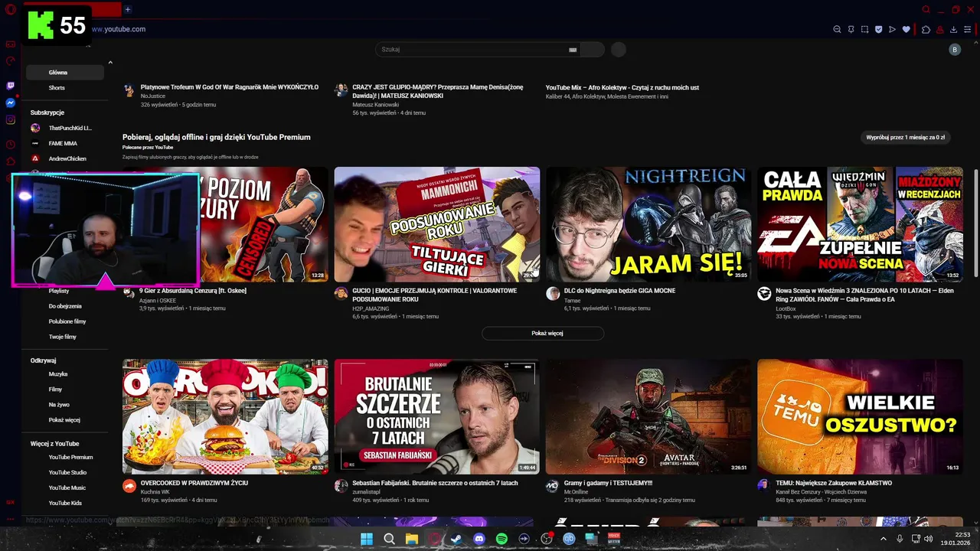The width and height of the screenshot is (980, 551).
Task: Show hidden tray icons chevron
Action: 883,539
